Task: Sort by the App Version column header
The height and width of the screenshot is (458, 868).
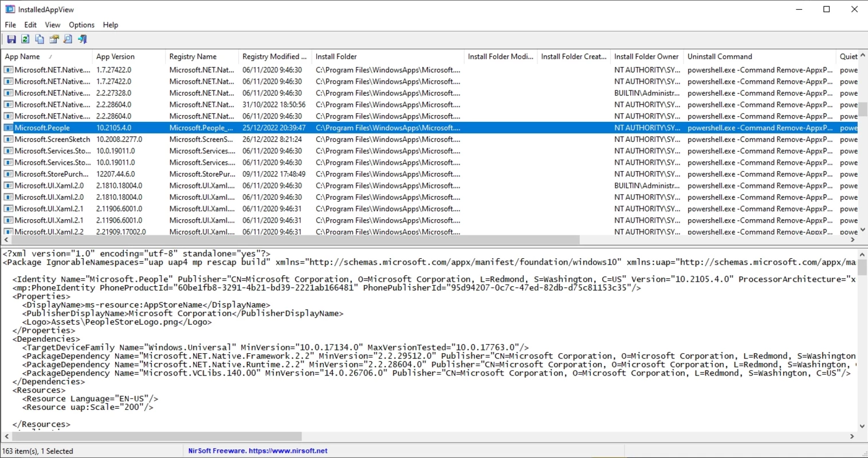Action: coord(129,57)
